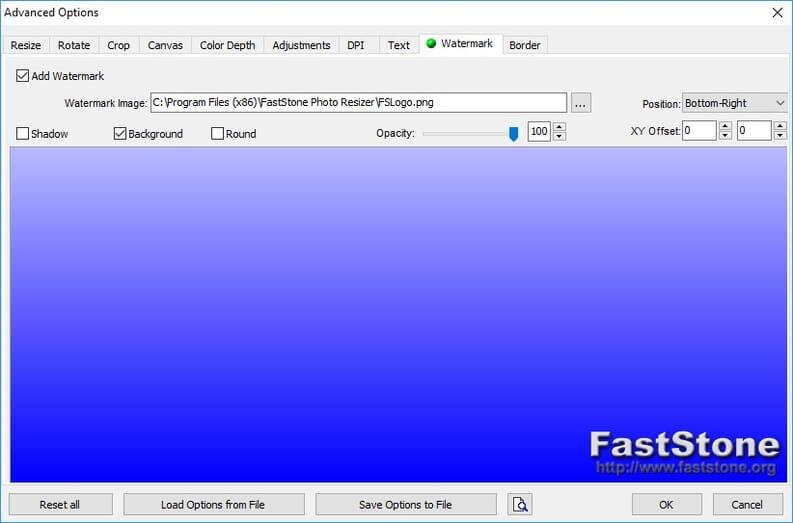
Task: Click the preview magnifier icon button
Action: click(x=519, y=504)
